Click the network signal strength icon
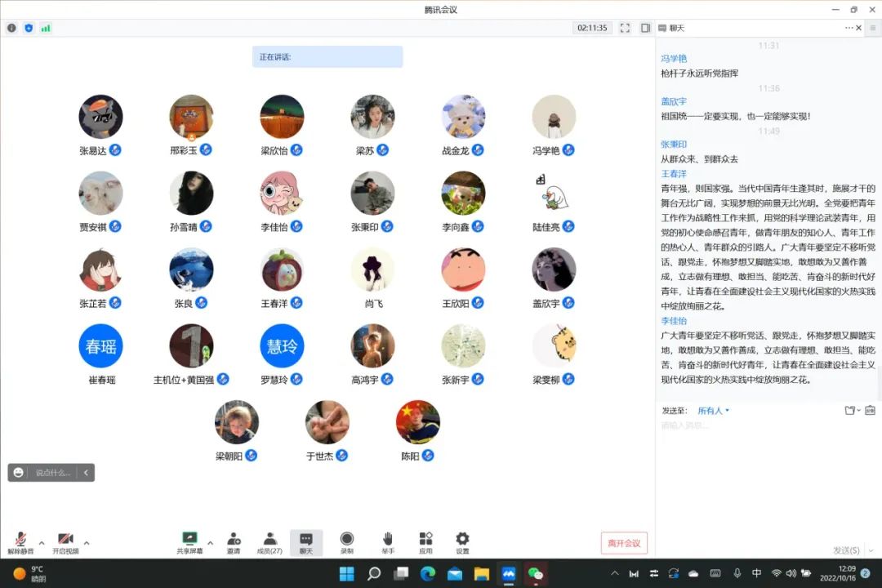The height and width of the screenshot is (588, 882). 46,28
